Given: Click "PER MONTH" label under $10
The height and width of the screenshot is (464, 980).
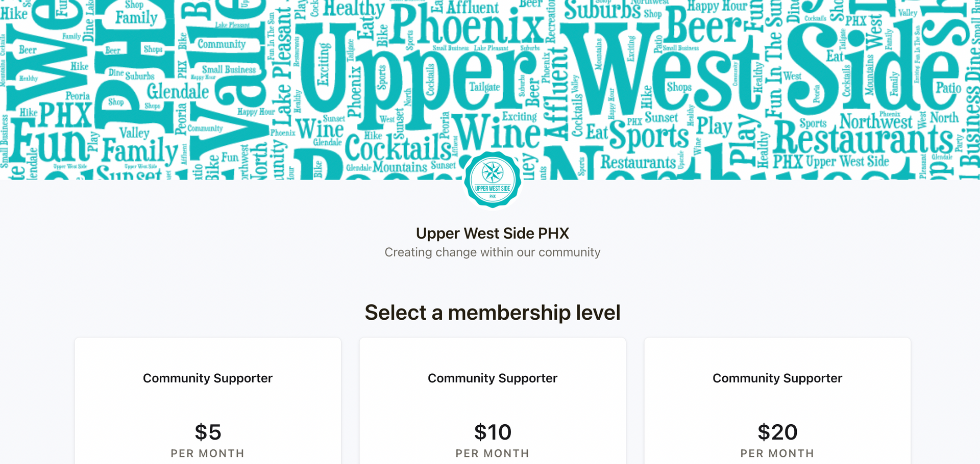Looking at the screenshot, I should [493, 453].
